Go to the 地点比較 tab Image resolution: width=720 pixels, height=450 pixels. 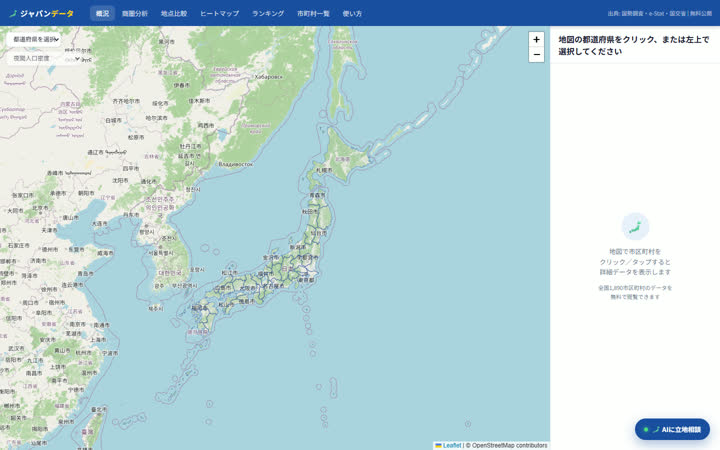[174, 13]
